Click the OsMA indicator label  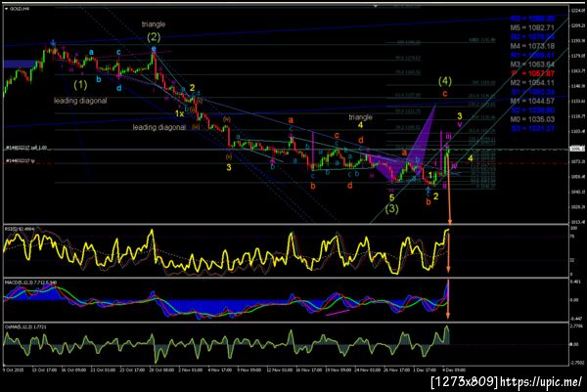(25, 327)
